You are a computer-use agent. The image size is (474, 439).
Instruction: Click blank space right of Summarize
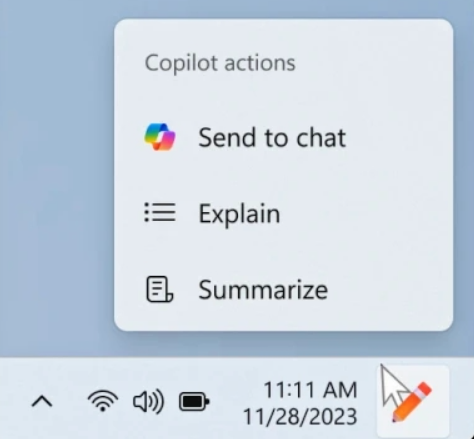(388, 289)
